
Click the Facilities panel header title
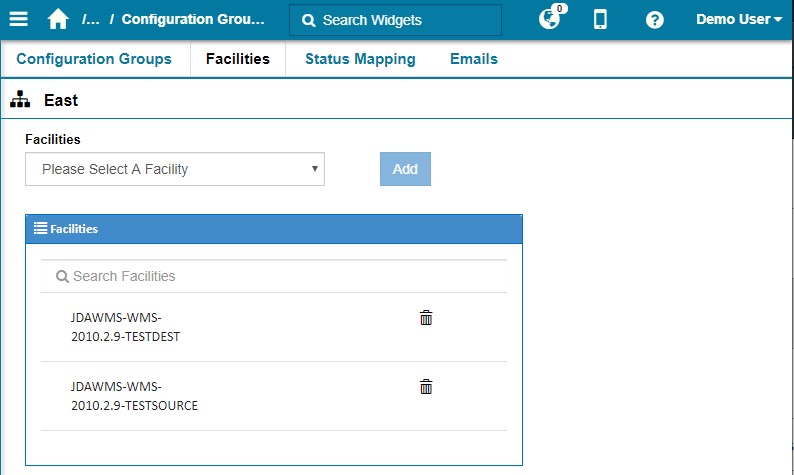click(74, 229)
